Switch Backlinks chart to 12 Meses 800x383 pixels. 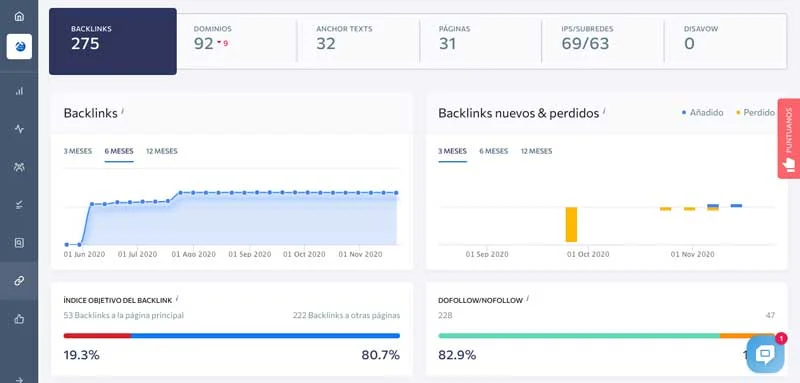point(162,151)
